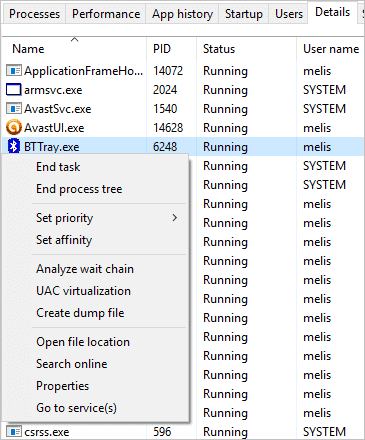The height and width of the screenshot is (440, 365).
Task: Sort by the Status column header
Action: click(x=246, y=49)
